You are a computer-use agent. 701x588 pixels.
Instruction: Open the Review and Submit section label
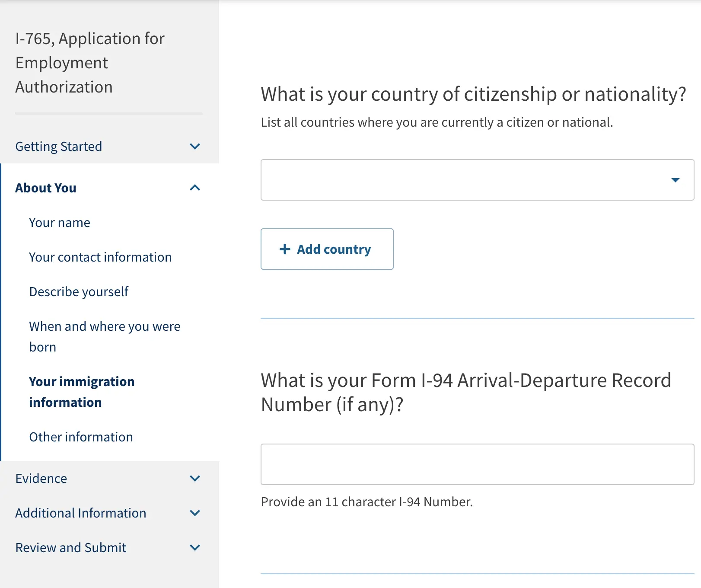point(71,548)
